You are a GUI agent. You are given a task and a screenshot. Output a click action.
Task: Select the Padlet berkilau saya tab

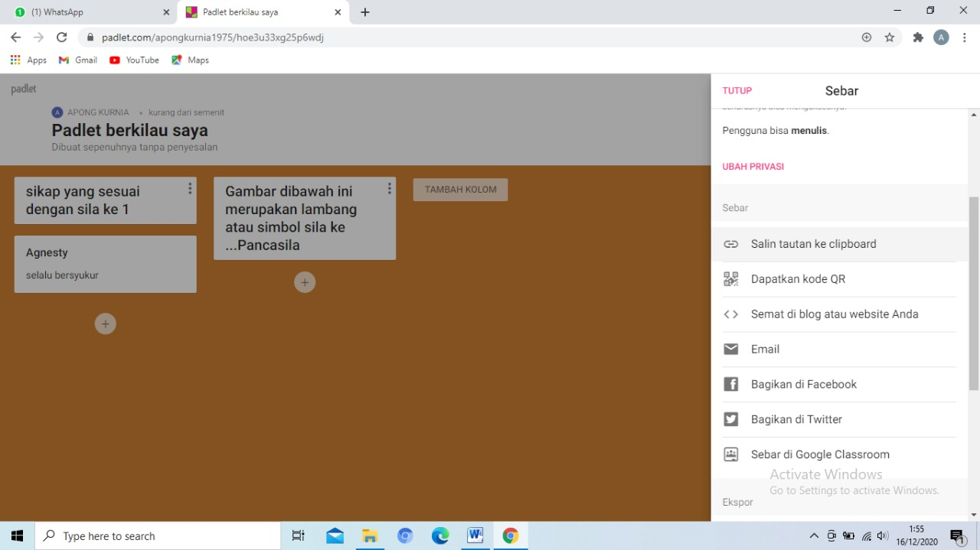click(260, 12)
